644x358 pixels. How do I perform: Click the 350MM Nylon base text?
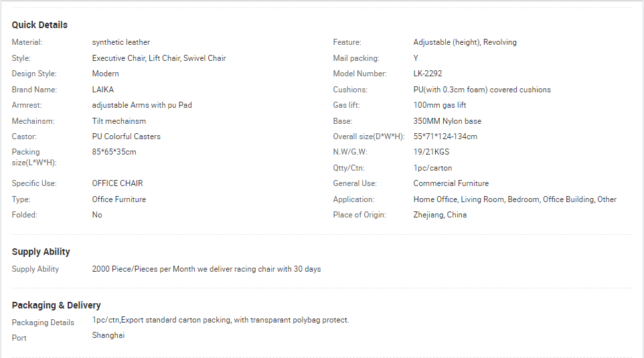pos(447,121)
